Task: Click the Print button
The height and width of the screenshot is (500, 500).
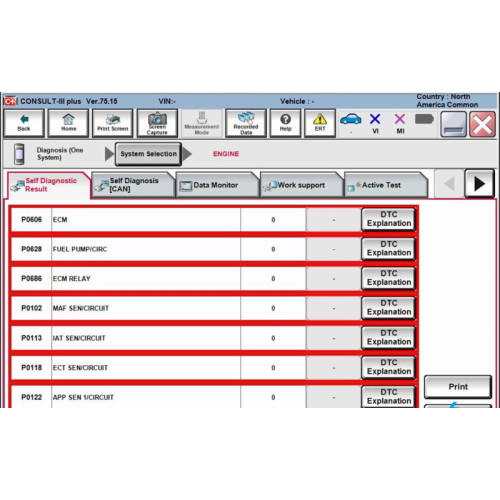Action: pyautogui.click(x=458, y=387)
